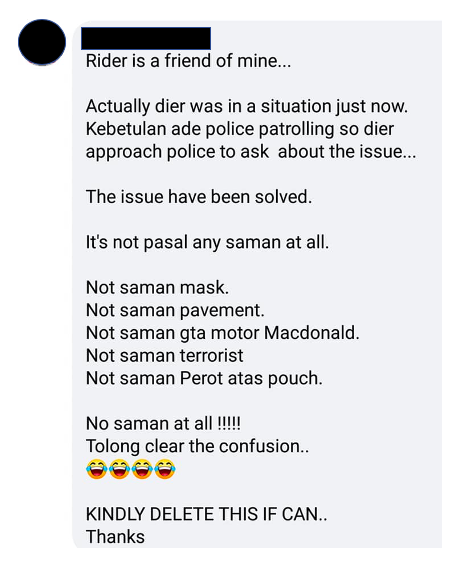Click the line 'Rider is a friend of mine...'
458x567 pixels.
click(x=188, y=60)
